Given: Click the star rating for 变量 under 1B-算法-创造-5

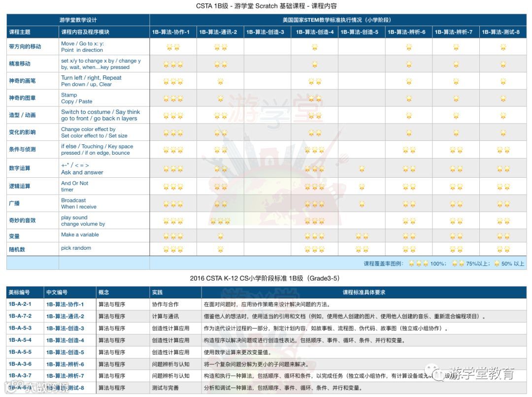Looking at the screenshot, I should tap(362, 236).
